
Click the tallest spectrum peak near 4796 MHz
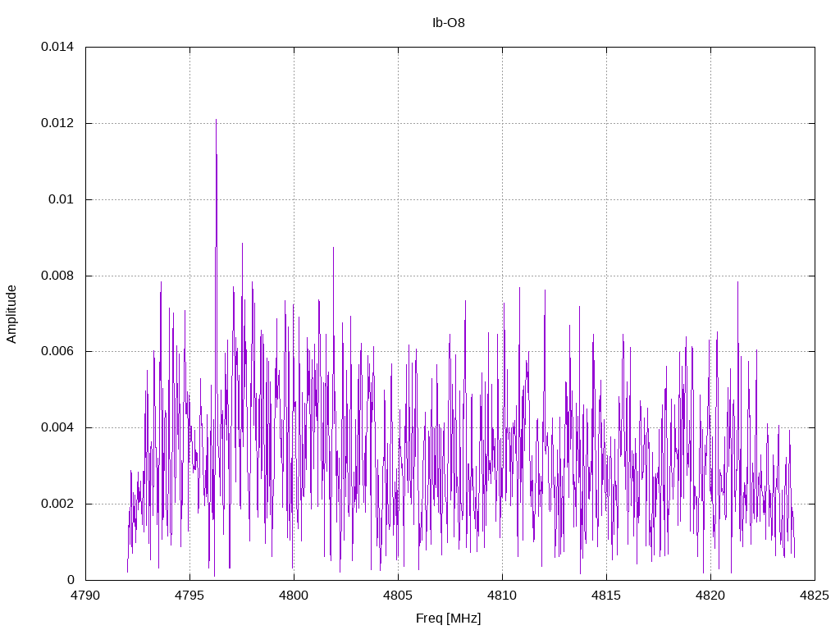[216, 121]
